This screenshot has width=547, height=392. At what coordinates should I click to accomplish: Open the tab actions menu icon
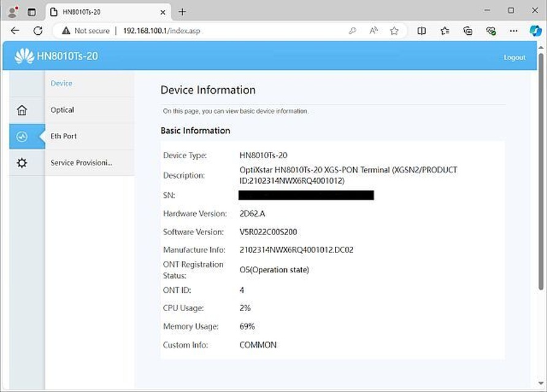pyautogui.click(x=32, y=12)
